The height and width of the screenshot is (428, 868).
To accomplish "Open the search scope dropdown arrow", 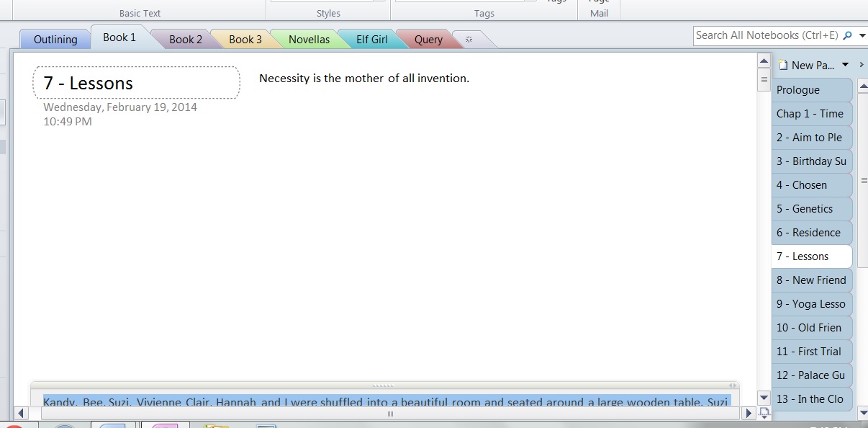I will click(862, 35).
